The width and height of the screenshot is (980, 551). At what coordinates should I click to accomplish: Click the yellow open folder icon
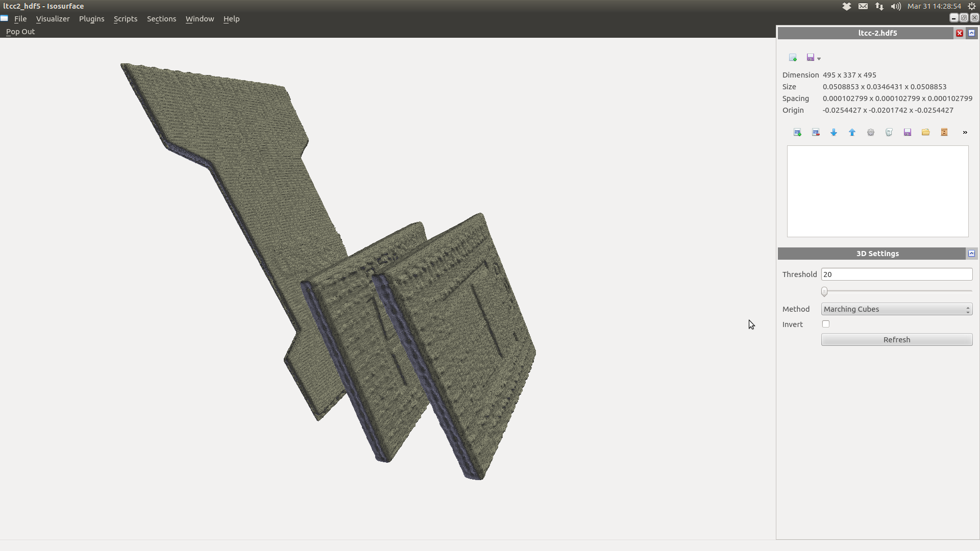[926, 133]
